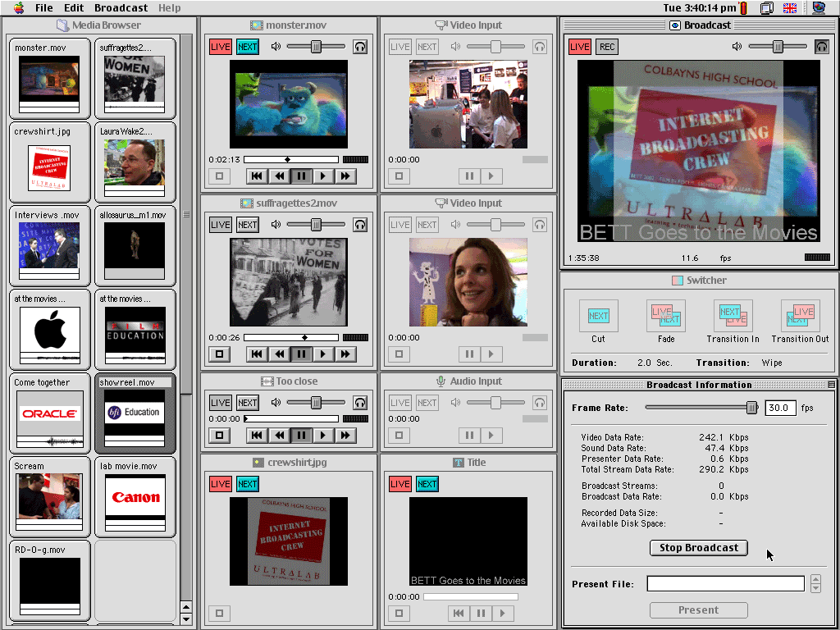Toggle LIVE for crewshirt.jpg
This screenshot has width=840, height=630.
pyautogui.click(x=220, y=484)
